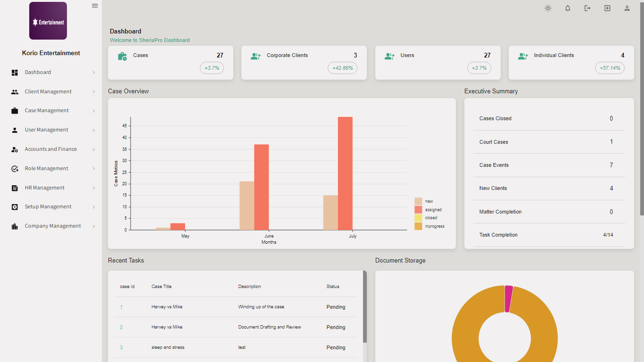Expand the Client Management chevron
This screenshot has height=362, width=644.
[94, 92]
